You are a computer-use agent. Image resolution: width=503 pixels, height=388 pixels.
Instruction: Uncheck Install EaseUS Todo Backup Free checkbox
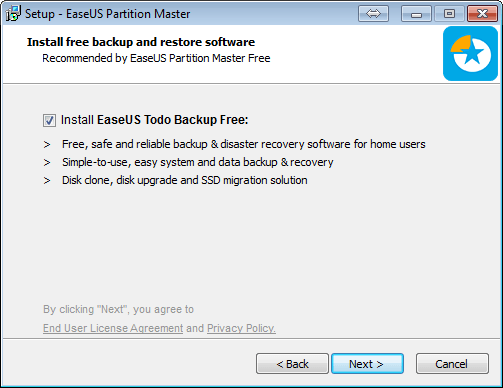click(49, 120)
